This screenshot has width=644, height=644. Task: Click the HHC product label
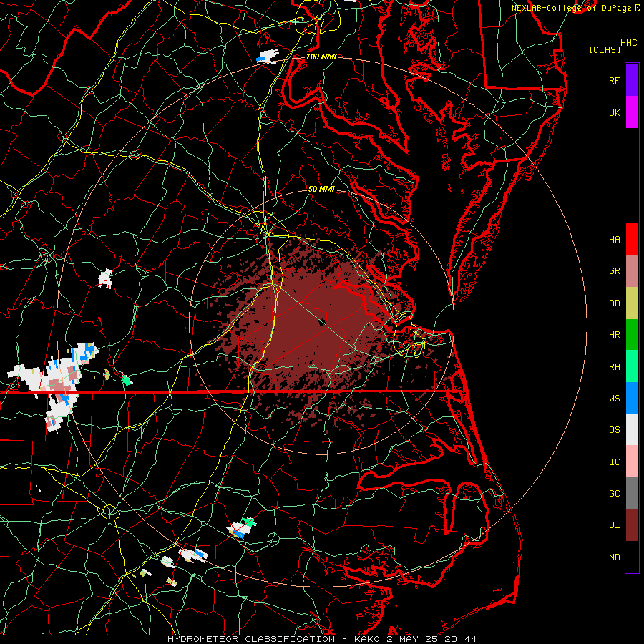point(629,43)
